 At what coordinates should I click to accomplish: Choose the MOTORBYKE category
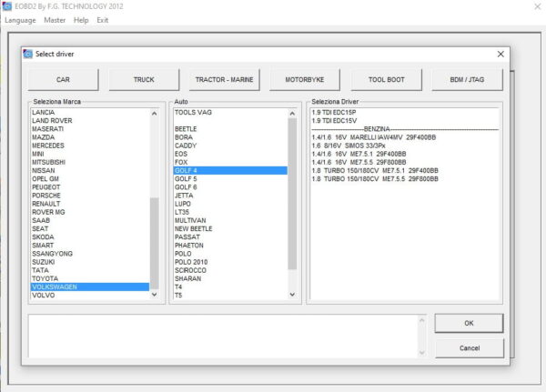(x=305, y=80)
